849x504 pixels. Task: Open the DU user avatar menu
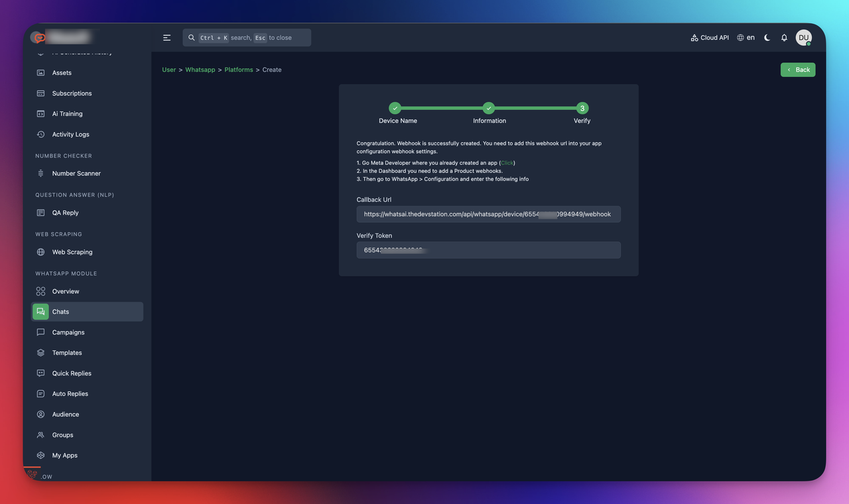(x=804, y=38)
